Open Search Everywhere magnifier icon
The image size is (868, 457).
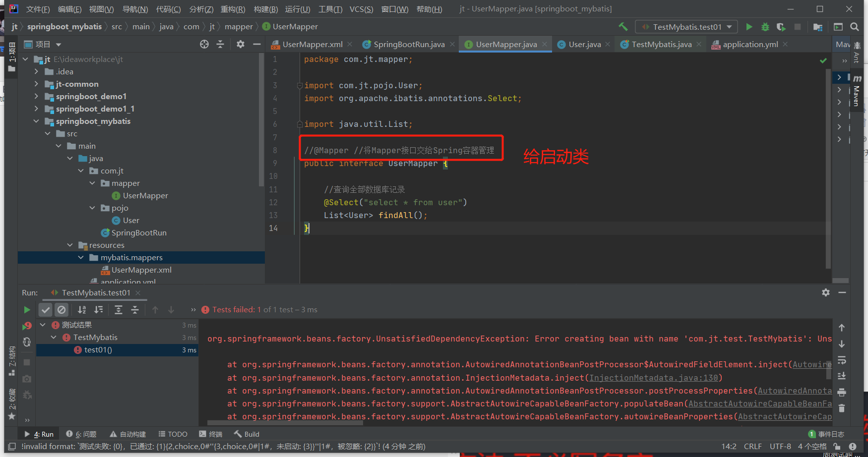855,27
